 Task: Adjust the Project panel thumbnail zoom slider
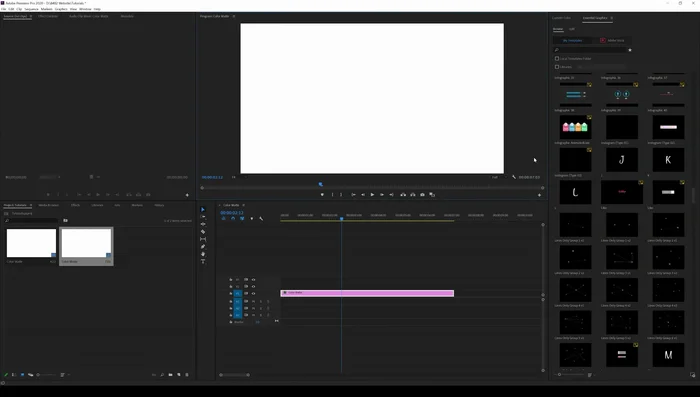point(38,375)
